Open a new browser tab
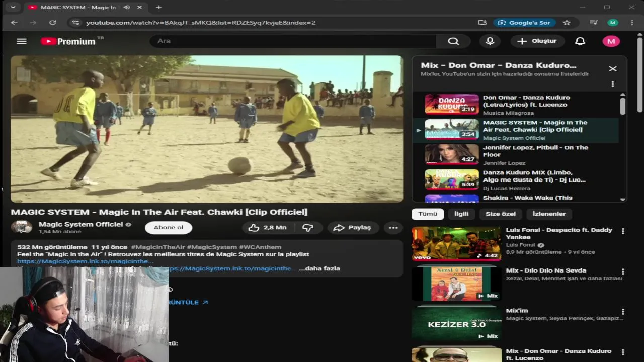The image size is (644, 362). (x=158, y=7)
